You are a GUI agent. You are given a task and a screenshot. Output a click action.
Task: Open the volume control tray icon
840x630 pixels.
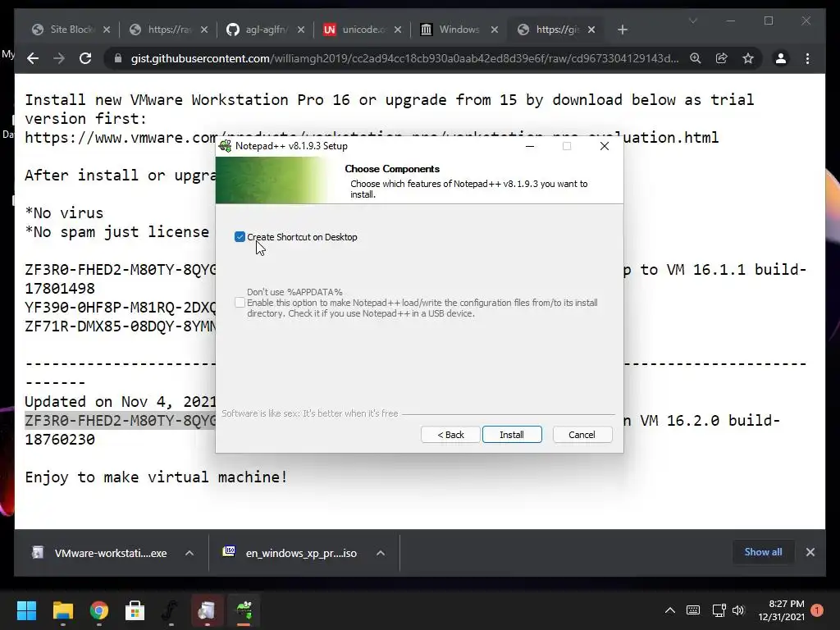pos(738,610)
